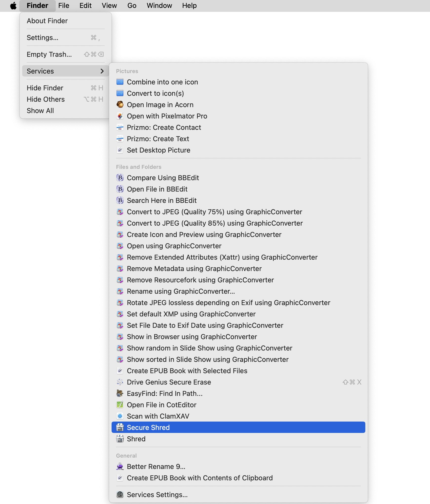Select Remove Resourcefork using GraphicConverter
The image size is (430, 504).
tap(238, 280)
